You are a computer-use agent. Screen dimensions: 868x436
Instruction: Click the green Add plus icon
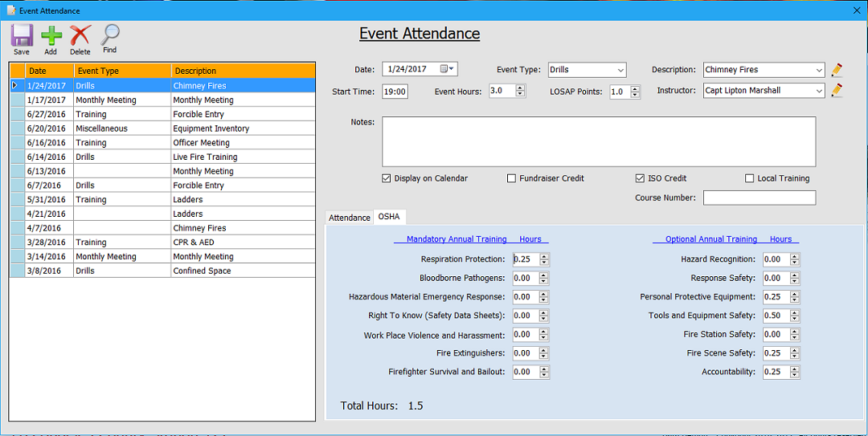point(51,36)
